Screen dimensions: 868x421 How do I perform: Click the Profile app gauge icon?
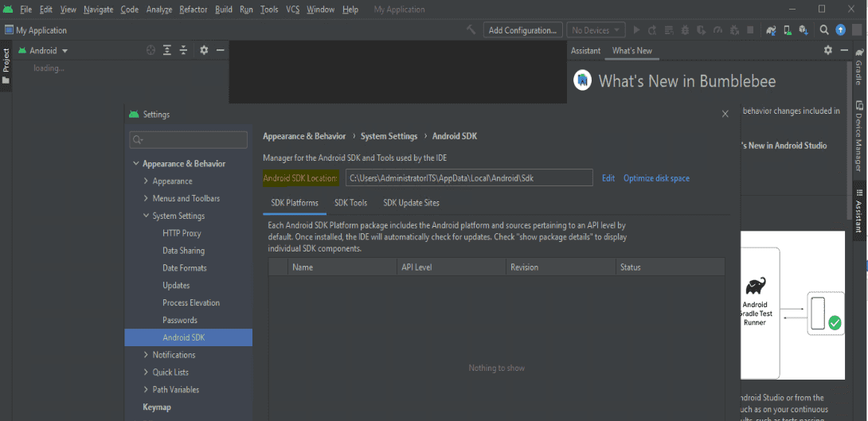[718, 30]
